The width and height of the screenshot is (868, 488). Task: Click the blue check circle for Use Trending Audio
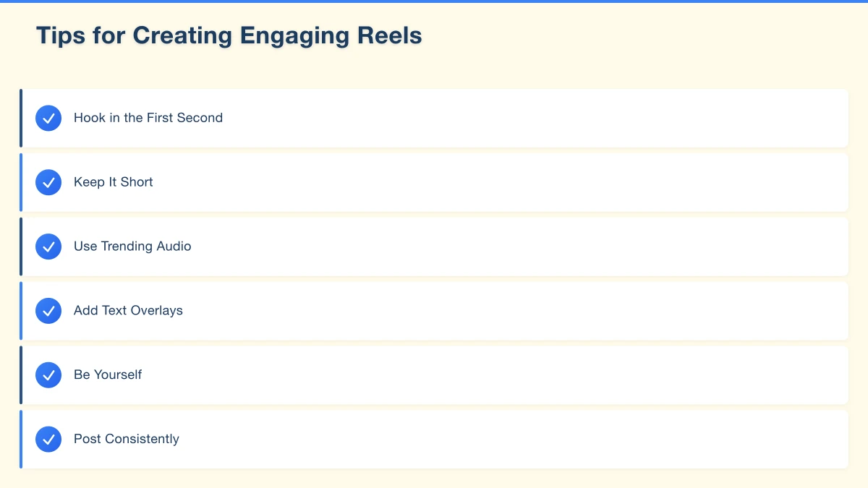coord(48,247)
